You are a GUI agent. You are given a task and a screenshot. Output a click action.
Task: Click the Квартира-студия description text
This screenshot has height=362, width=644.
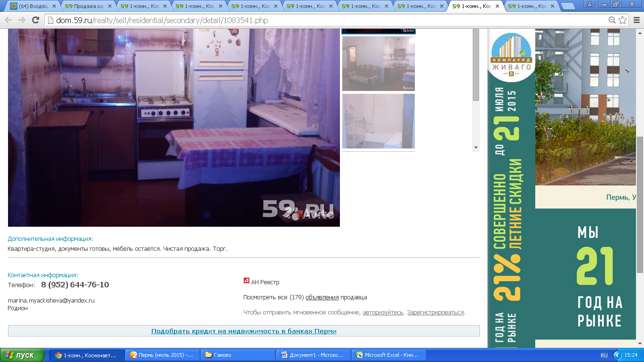pos(117,248)
